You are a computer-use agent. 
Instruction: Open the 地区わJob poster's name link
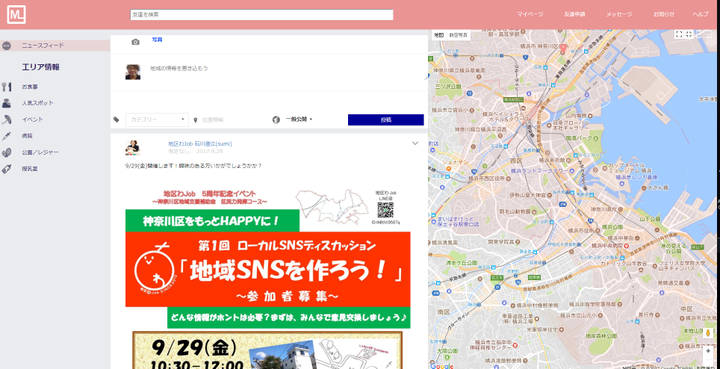pyautogui.click(x=200, y=144)
